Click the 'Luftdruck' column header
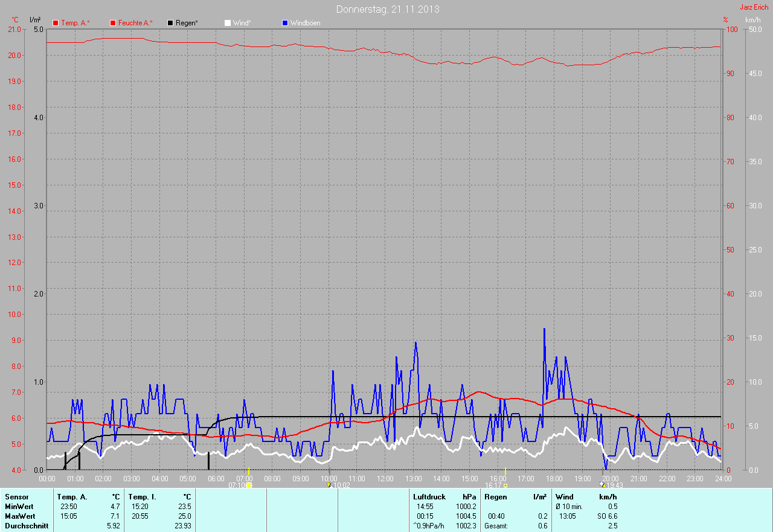Image resolution: width=773 pixels, height=532 pixels. point(429,497)
